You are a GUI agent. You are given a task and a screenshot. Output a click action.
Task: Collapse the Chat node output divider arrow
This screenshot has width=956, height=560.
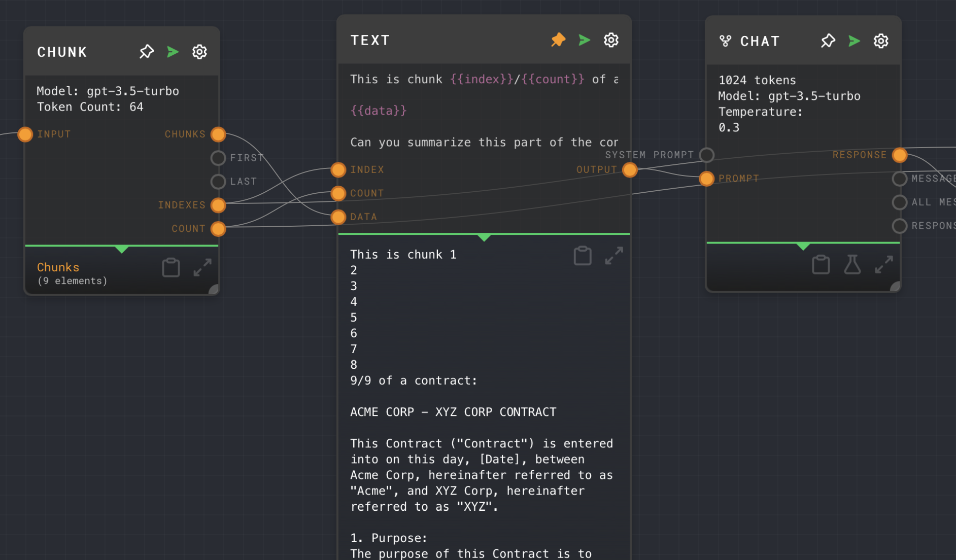coord(803,246)
